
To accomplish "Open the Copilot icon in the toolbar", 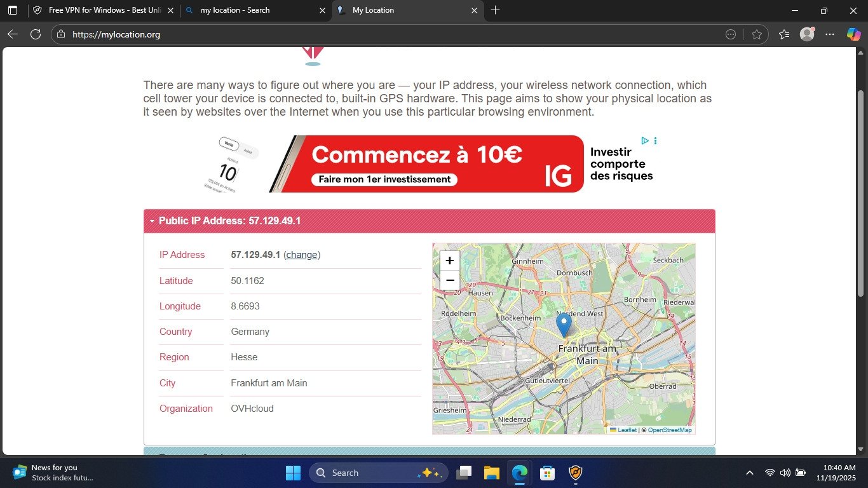I will [x=853, y=34].
